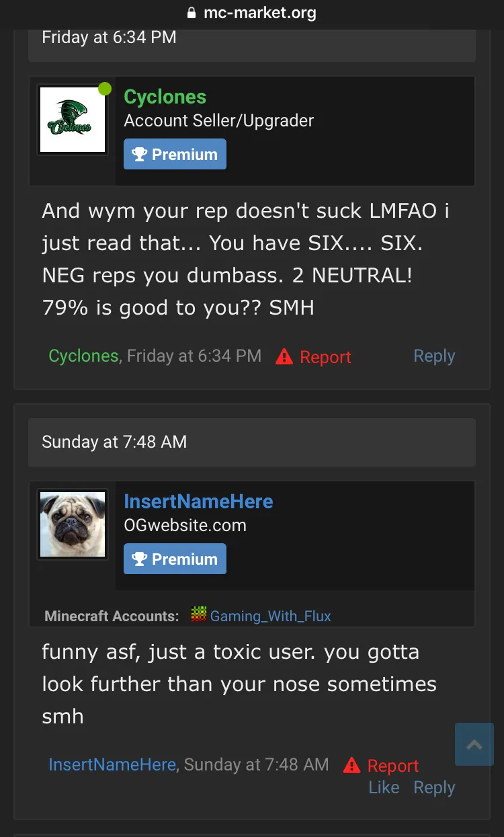Like the InsertNameHere post
The width and height of the screenshot is (504, 837).
[x=384, y=787]
